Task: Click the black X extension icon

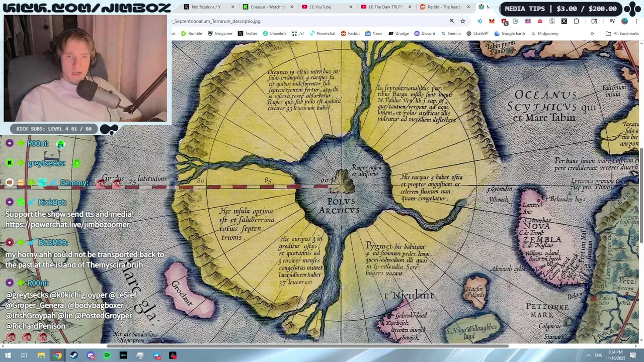Action: (564, 21)
